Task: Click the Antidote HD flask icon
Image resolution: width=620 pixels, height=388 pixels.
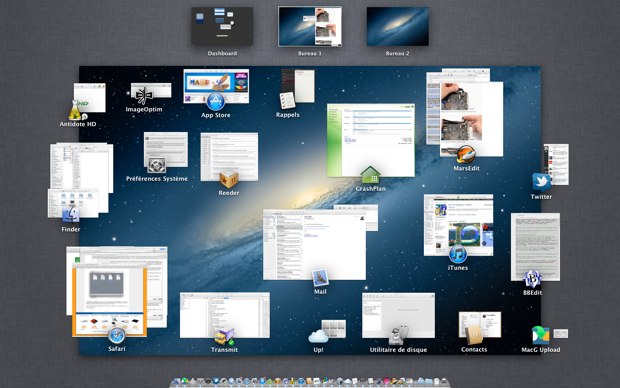Action: click(x=75, y=111)
